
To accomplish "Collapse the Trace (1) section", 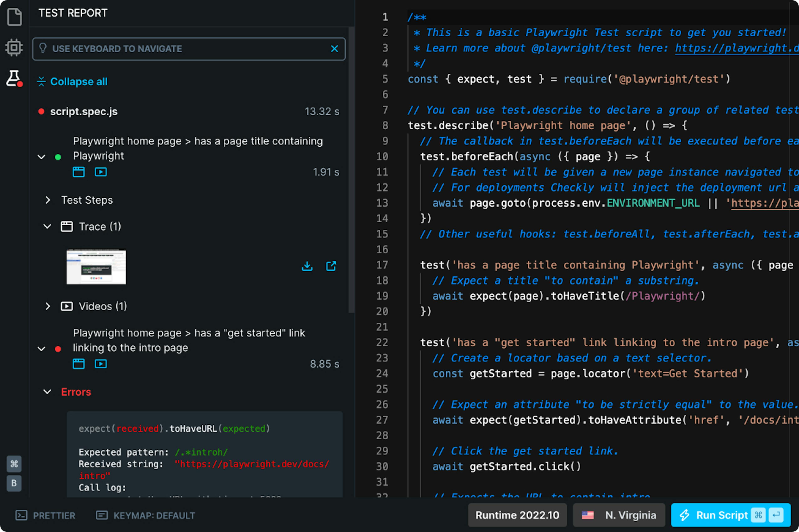I will (47, 226).
